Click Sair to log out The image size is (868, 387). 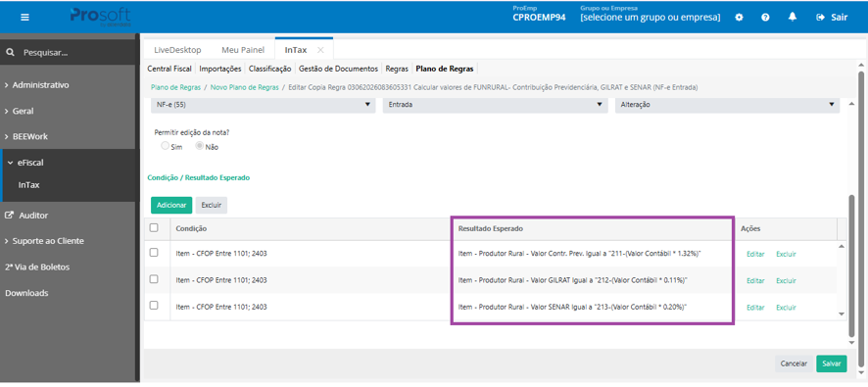pos(832,18)
